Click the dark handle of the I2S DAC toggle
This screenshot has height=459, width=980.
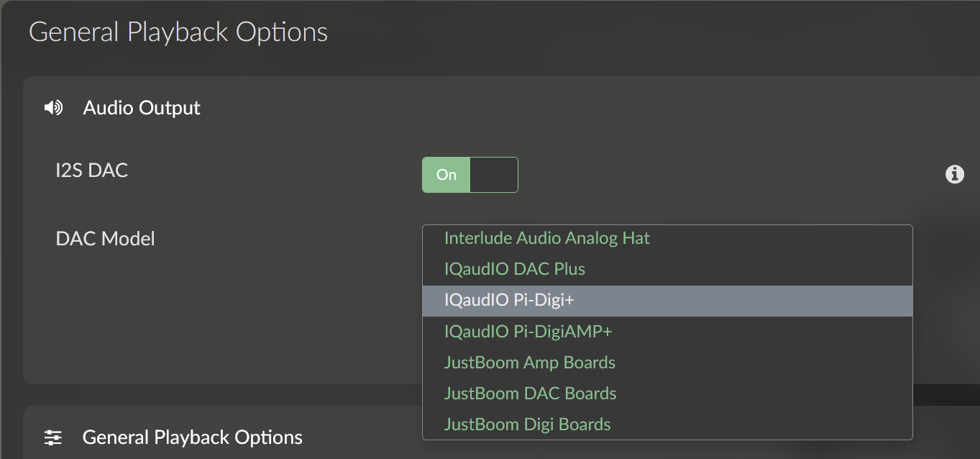tap(493, 175)
